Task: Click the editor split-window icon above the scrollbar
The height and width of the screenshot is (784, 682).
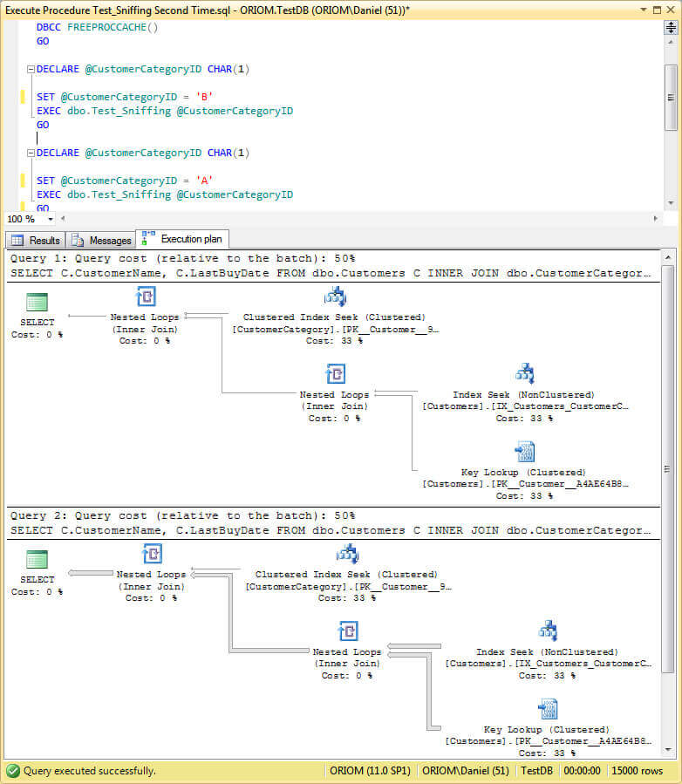Action: pos(671,28)
